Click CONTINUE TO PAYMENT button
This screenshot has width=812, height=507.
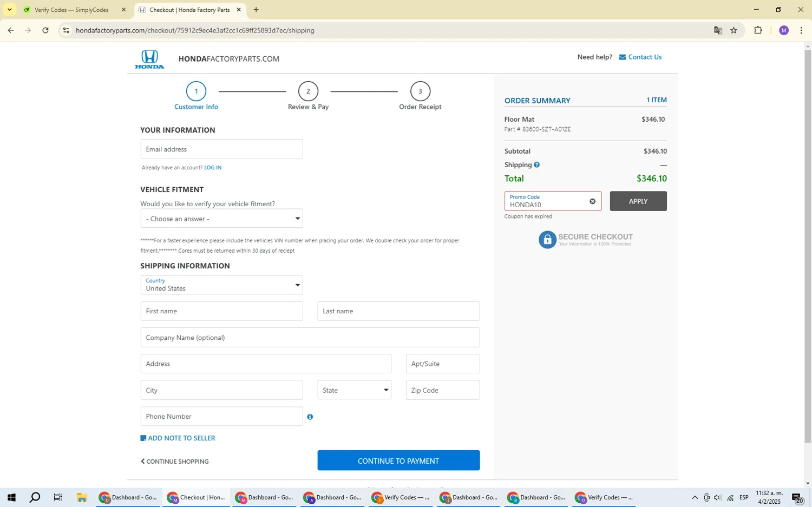click(x=398, y=461)
